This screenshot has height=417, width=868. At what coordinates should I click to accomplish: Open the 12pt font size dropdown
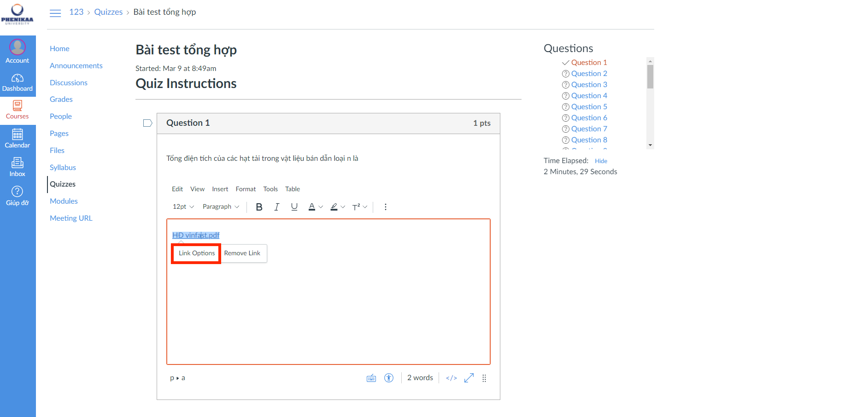pyautogui.click(x=183, y=207)
